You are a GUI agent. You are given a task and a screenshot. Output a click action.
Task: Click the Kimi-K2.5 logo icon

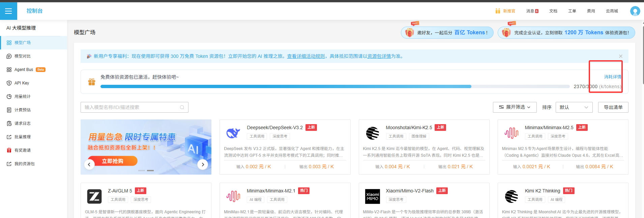[372, 133]
